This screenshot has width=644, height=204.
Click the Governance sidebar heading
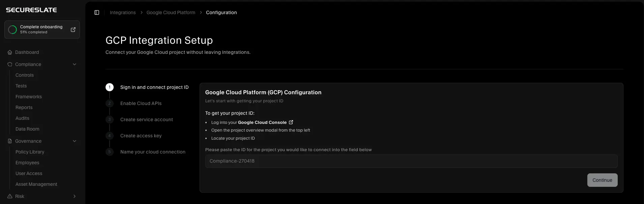[x=28, y=141]
